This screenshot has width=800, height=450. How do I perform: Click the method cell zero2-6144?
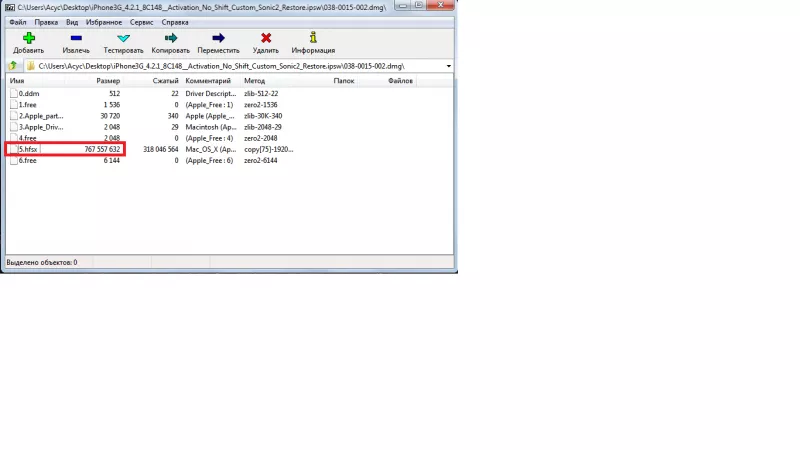point(261,161)
